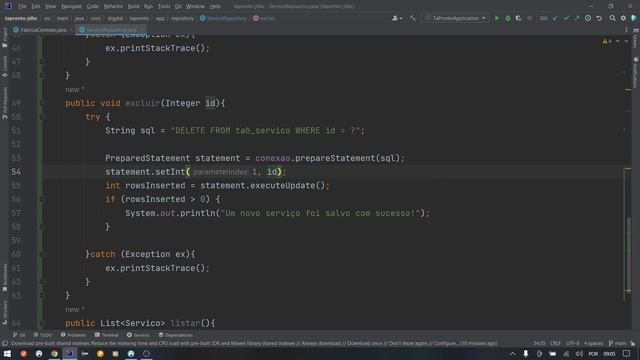Open the Window menu
Image resolution: width=640 pixels, height=360 pixels.
coord(195,7)
